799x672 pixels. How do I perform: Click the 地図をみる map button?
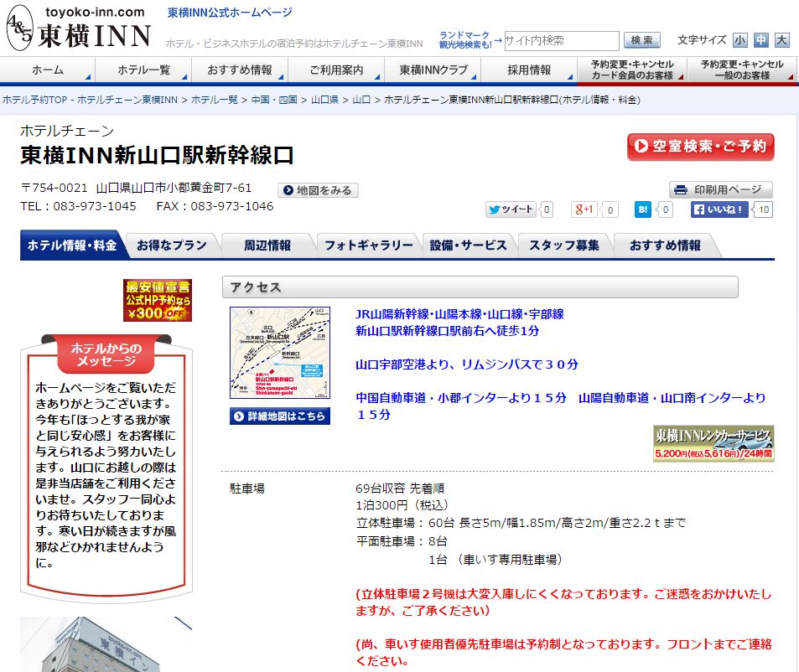pos(318,190)
